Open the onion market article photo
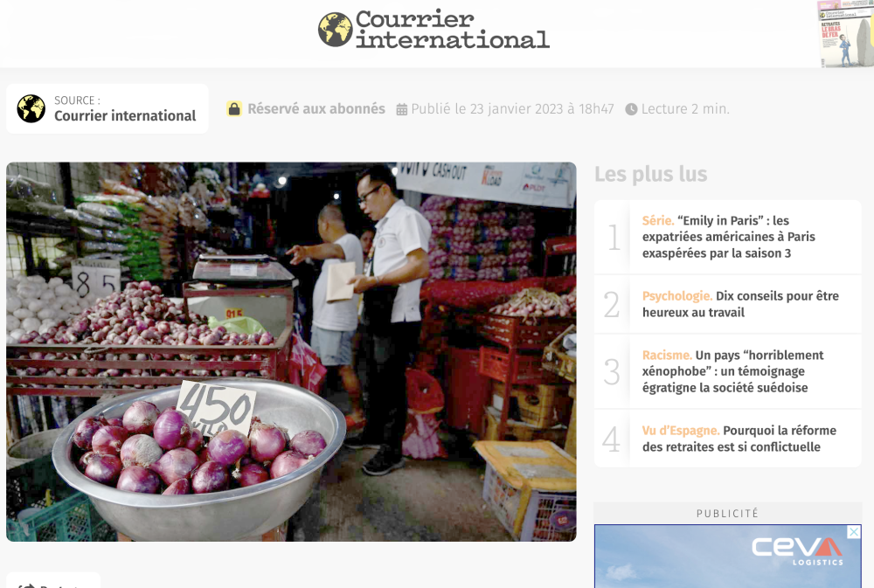Screen dimensions: 874x588 (x=291, y=351)
